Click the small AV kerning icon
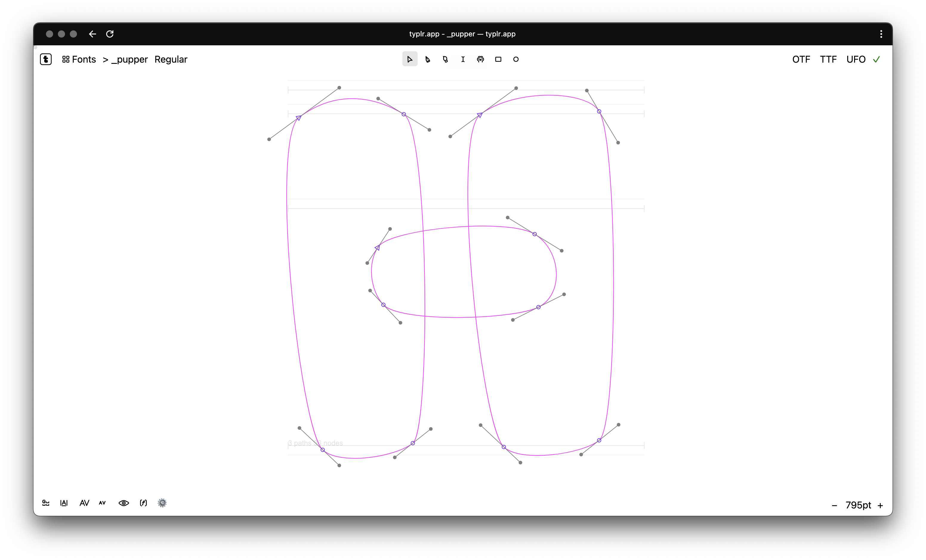Viewport: 926px width, 560px height. 102,503
